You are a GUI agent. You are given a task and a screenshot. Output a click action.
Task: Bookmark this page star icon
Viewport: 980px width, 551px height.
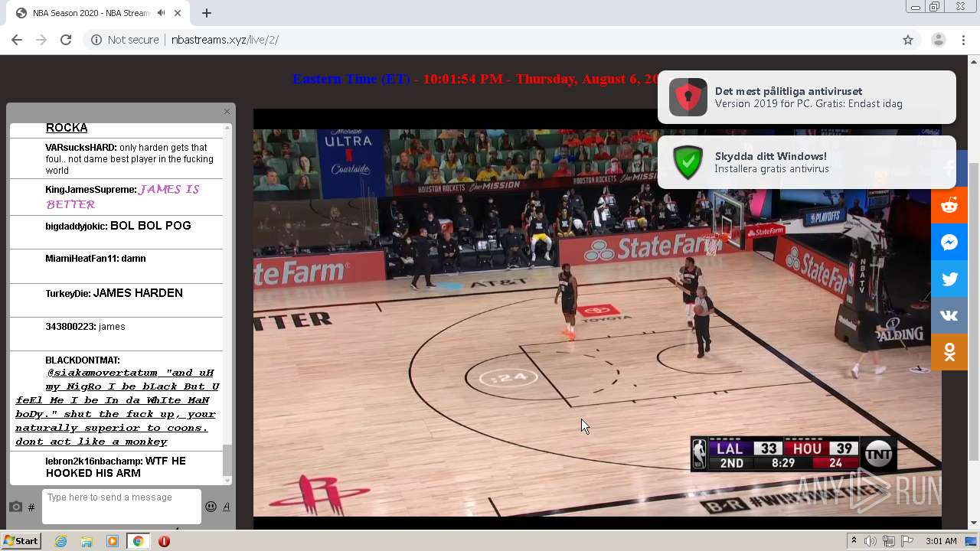click(x=908, y=40)
